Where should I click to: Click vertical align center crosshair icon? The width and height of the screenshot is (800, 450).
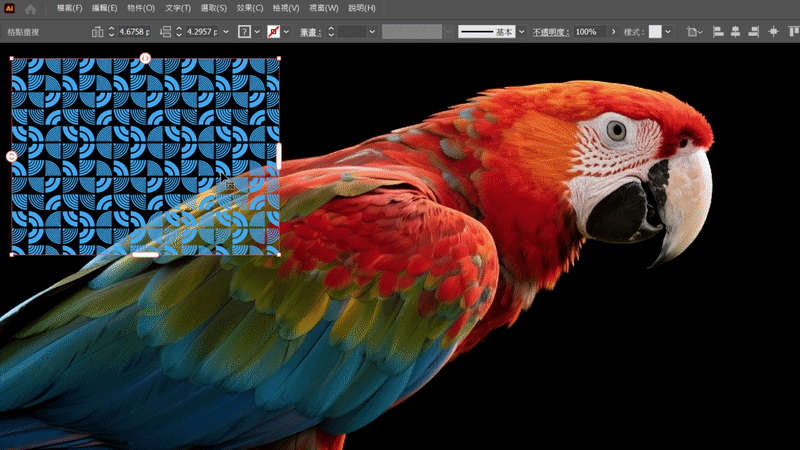click(x=773, y=32)
